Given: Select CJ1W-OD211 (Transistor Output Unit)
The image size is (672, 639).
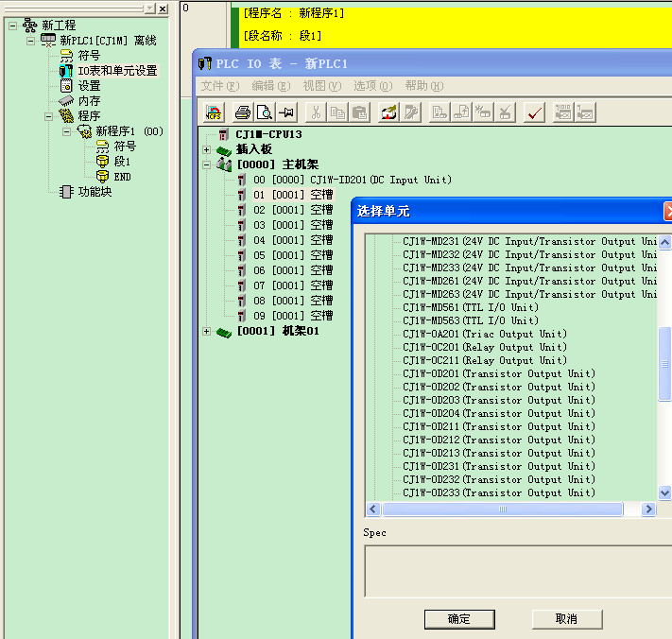Looking at the screenshot, I should tap(499, 426).
